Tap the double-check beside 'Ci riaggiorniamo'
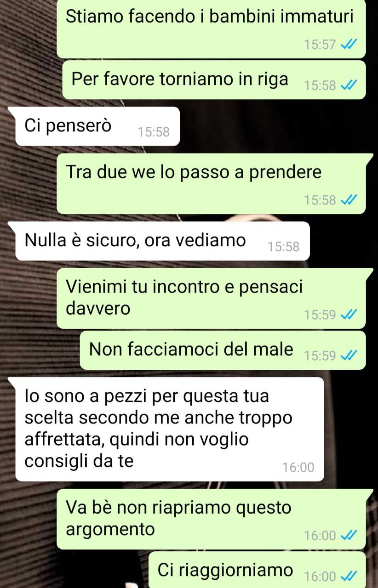The height and width of the screenshot is (588, 378). tap(347, 576)
